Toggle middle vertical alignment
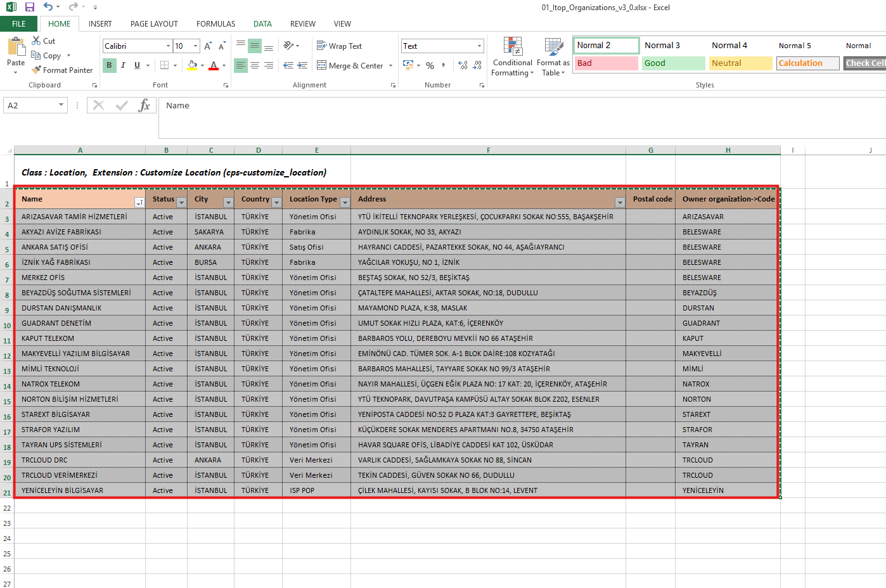Screen dimensions: 886x588 pyautogui.click(x=255, y=46)
